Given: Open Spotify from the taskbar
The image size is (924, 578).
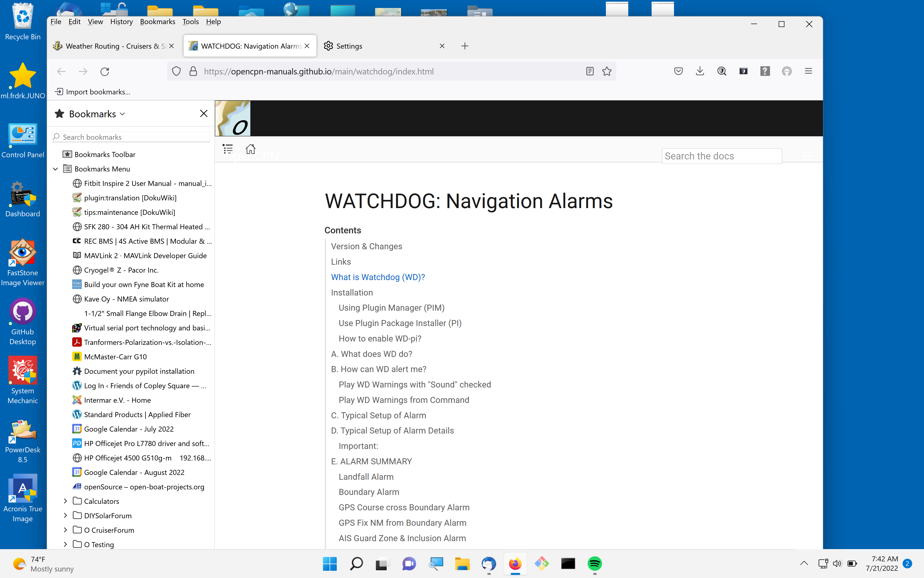Looking at the screenshot, I should pyautogui.click(x=595, y=564).
